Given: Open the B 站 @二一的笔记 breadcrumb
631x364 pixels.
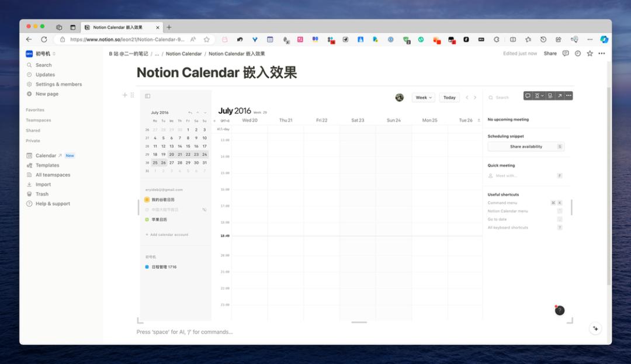Looking at the screenshot, I should point(129,54).
